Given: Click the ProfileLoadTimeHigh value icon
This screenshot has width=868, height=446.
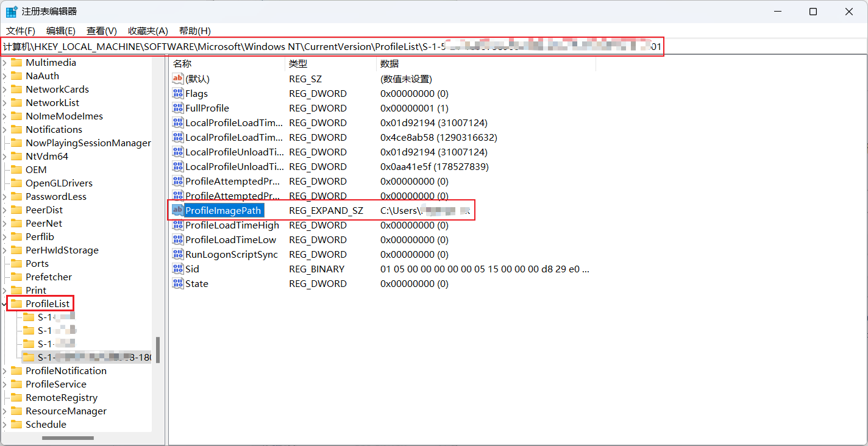Looking at the screenshot, I should [x=178, y=225].
